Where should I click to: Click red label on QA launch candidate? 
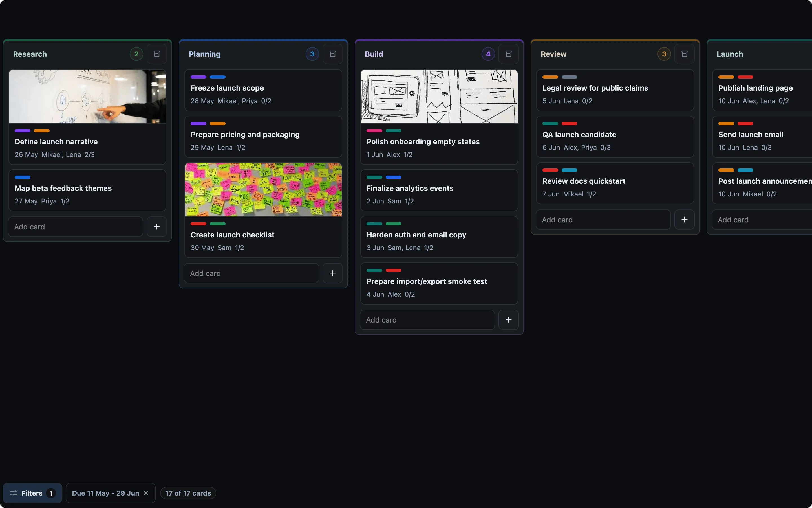(570, 124)
